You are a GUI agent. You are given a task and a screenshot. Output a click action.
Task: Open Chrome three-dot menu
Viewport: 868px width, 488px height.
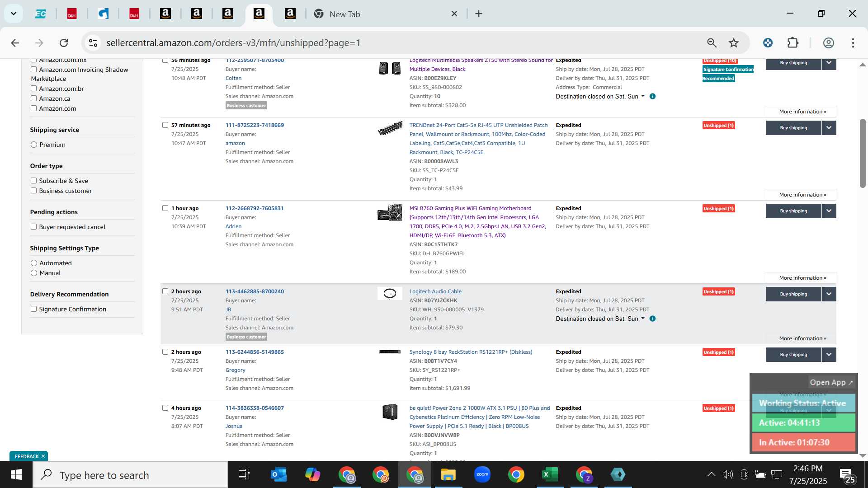[x=853, y=43]
